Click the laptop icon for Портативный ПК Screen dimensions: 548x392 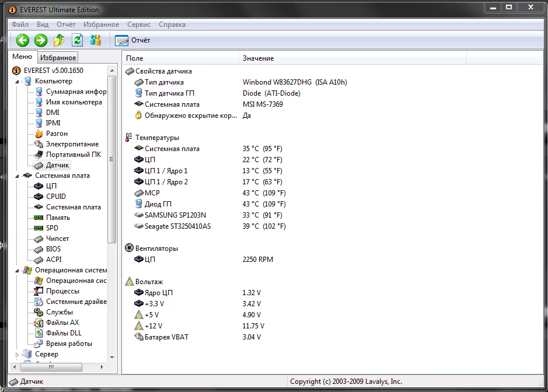tap(39, 155)
